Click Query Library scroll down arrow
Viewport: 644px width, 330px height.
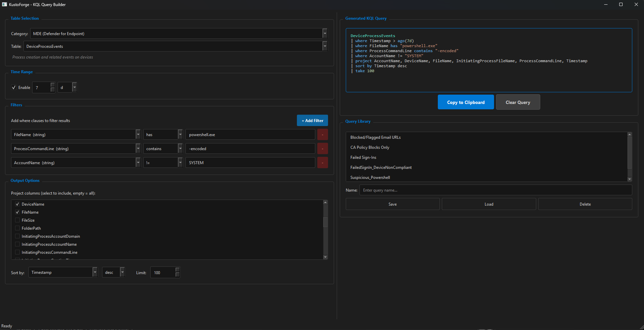coord(630,179)
